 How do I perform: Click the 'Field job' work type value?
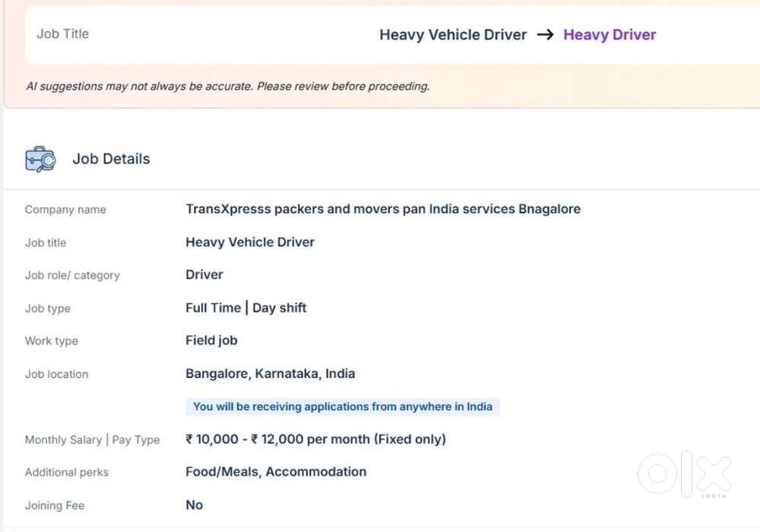click(211, 340)
